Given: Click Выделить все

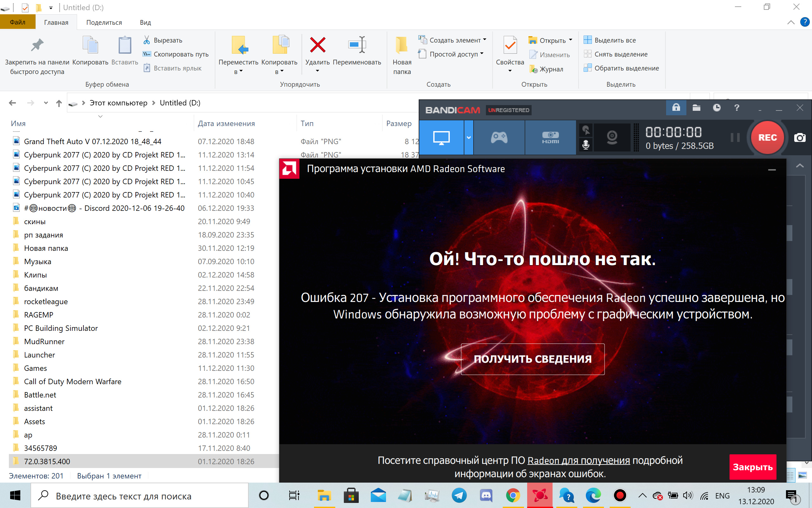Looking at the screenshot, I should pyautogui.click(x=610, y=40).
